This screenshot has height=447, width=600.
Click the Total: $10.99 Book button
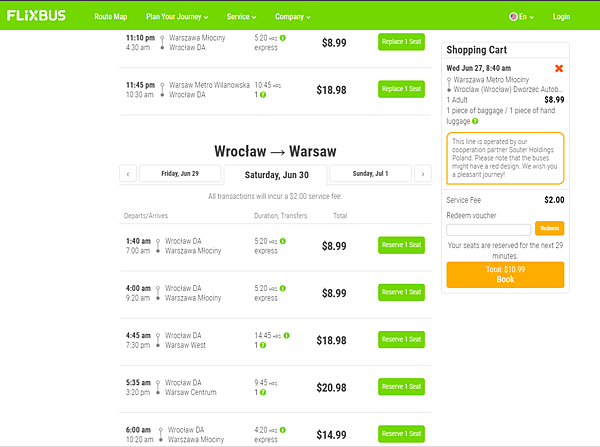click(505, 274)
